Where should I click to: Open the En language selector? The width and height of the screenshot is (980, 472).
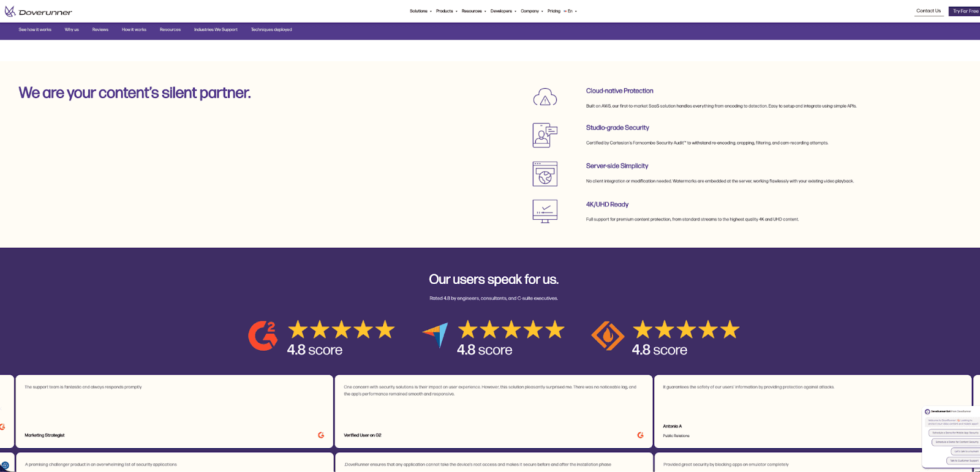pos(570,11)
